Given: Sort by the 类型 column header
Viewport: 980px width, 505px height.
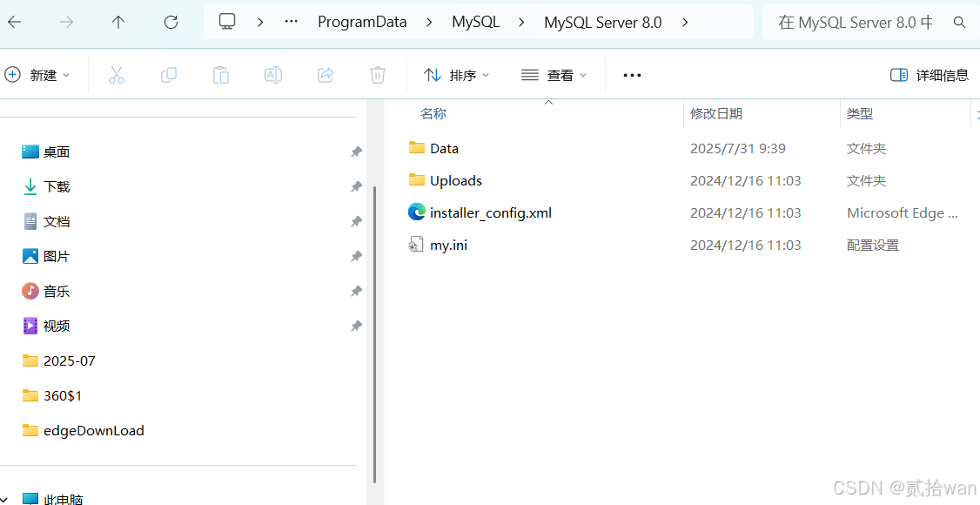Looking at the screenshot, I should click(x=859, y=114).
